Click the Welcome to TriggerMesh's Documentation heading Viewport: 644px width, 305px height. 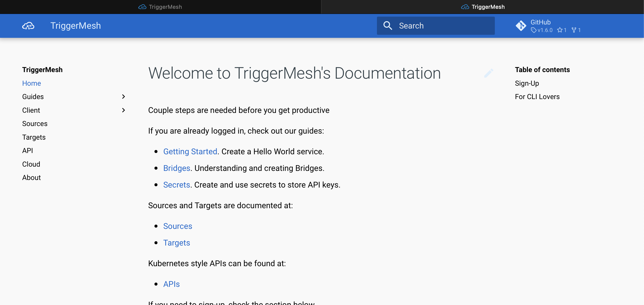point(295,73)
